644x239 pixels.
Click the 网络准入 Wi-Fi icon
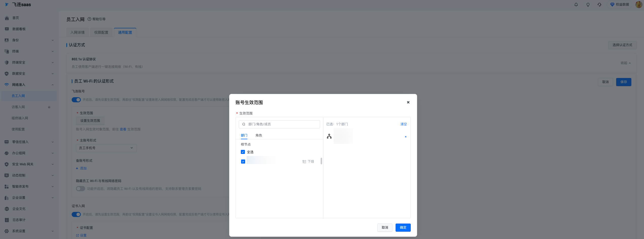tap(7, 85)
